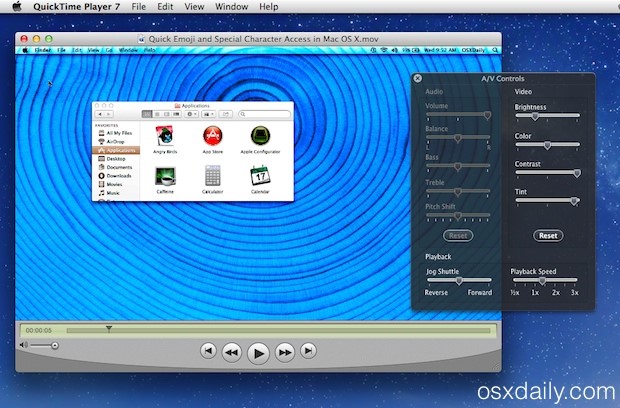Adjust the Treble slider
The image size is (620, 408).
point(459,192)
